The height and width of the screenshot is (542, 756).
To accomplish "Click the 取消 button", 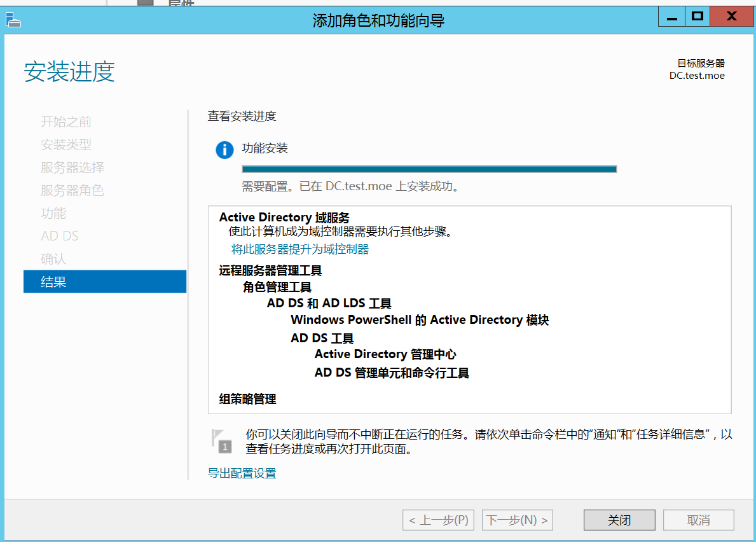I will click(698, 520).
